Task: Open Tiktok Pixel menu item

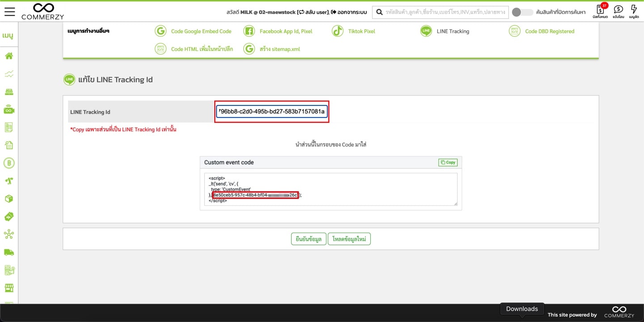Action: (x=362, y=31)
